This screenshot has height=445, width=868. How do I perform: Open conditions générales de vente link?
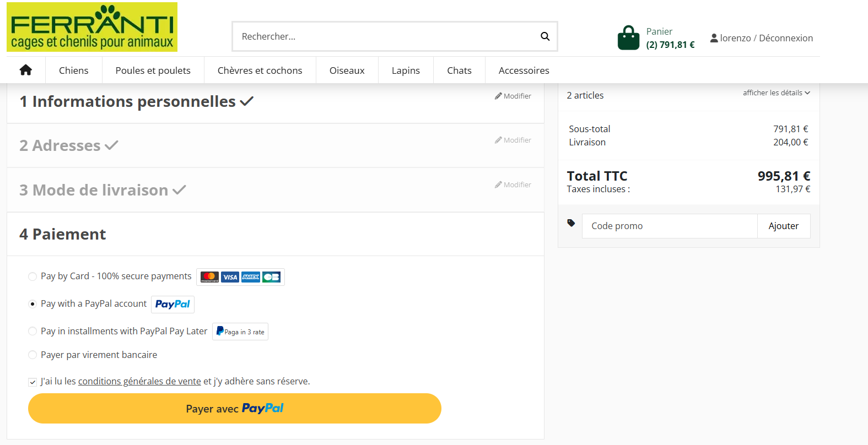(x=139, y=381)
